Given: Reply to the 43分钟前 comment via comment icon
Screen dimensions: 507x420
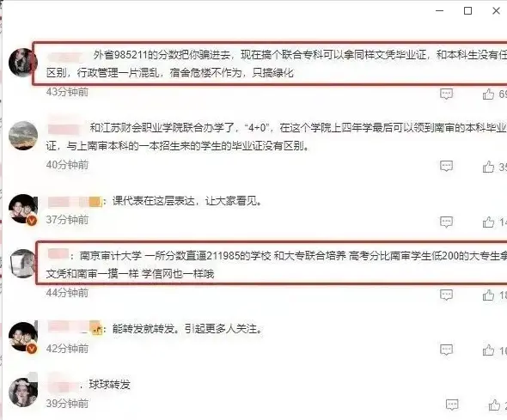Looking at the screenshot, I should (446, 94).
